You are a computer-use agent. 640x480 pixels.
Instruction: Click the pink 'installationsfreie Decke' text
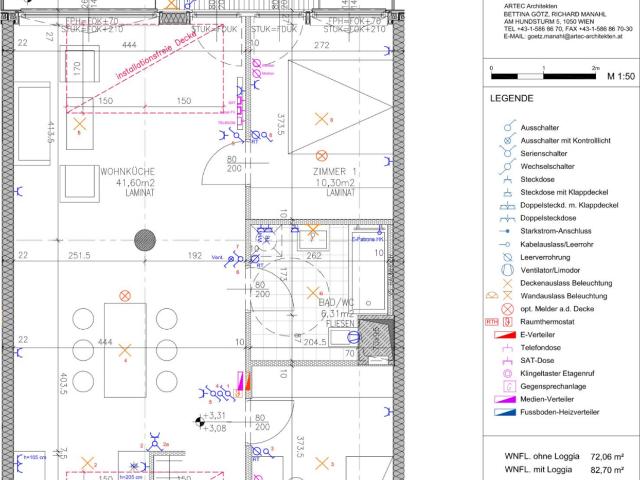pos(156,56)
